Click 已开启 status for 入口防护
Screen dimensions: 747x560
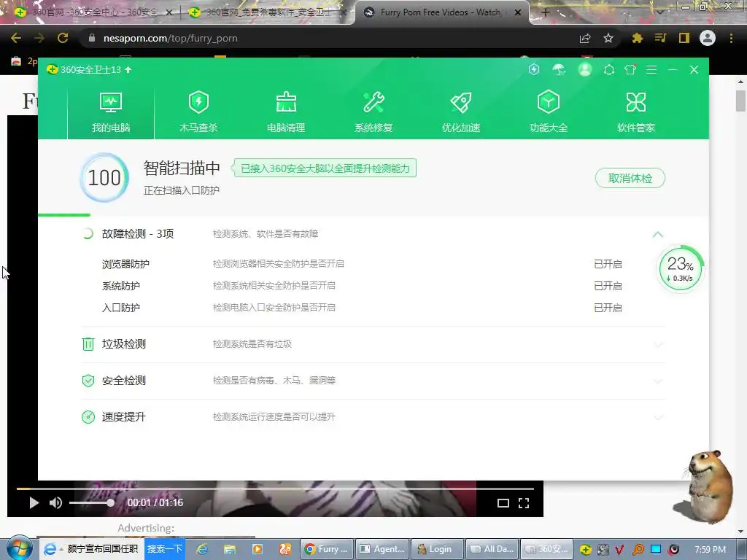[608, 308]
